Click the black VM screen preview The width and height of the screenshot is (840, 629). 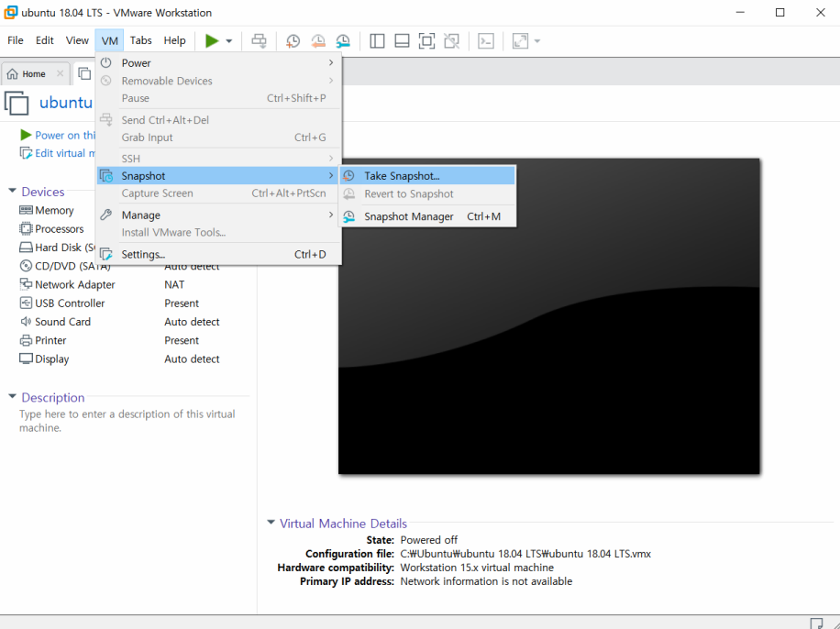click(x=549, y=316)
